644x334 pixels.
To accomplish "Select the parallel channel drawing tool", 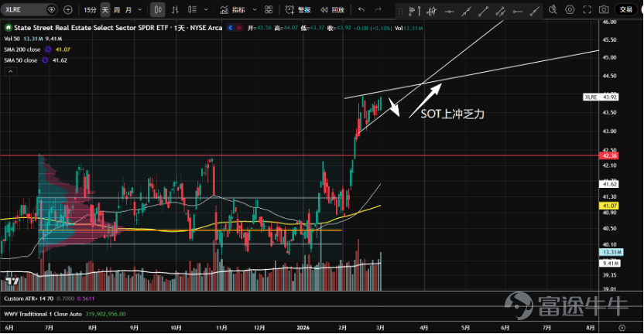I will [500, 12].
